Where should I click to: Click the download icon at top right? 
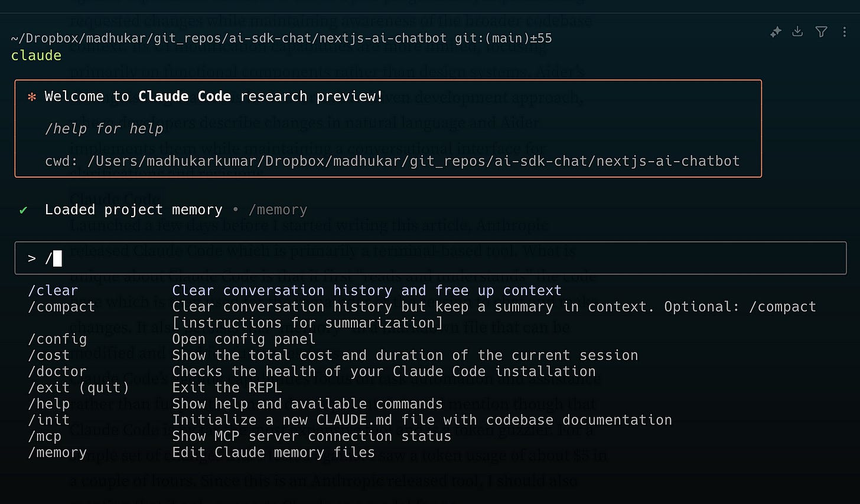pos(797,31)
